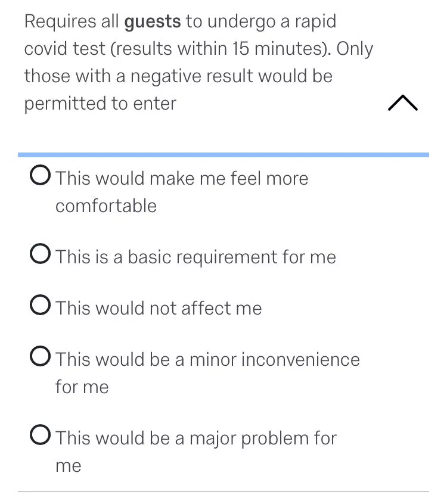Click 'This would be a major problem for' text

click(196, 438)
